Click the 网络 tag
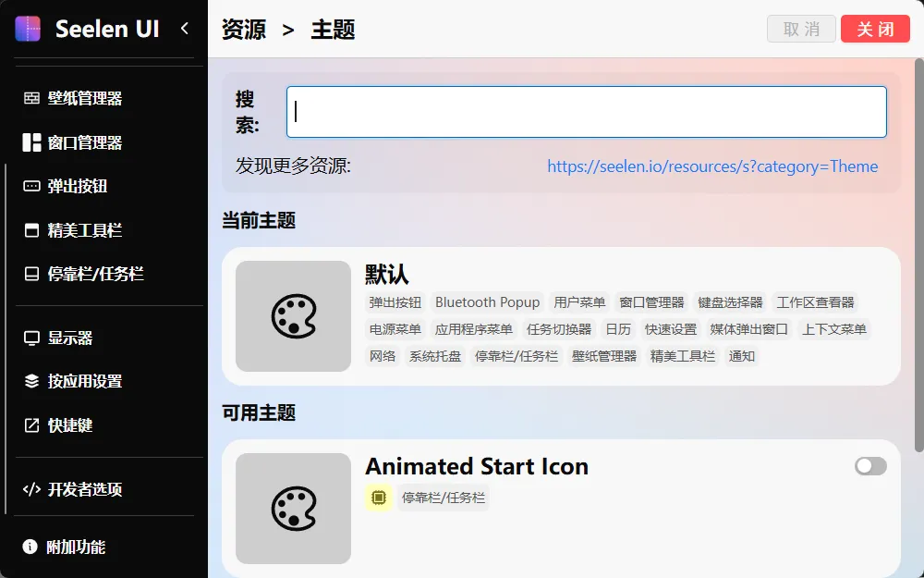The width and height of the screenshot is (924, 578). tap(383, 356)
